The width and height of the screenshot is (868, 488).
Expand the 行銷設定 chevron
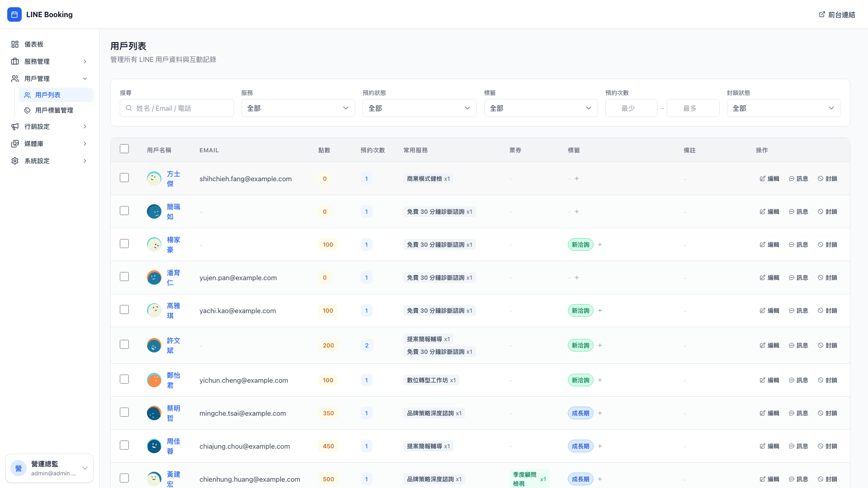(x=85, y=127)
